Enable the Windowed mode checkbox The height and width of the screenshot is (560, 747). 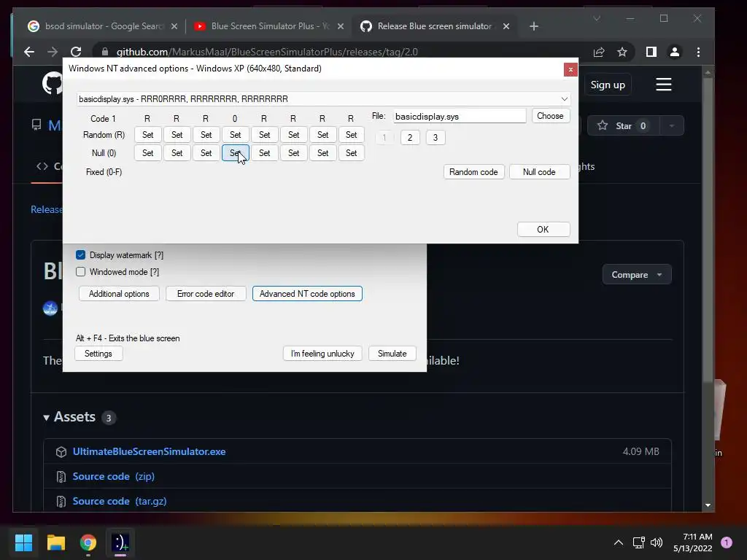(80, 272)
